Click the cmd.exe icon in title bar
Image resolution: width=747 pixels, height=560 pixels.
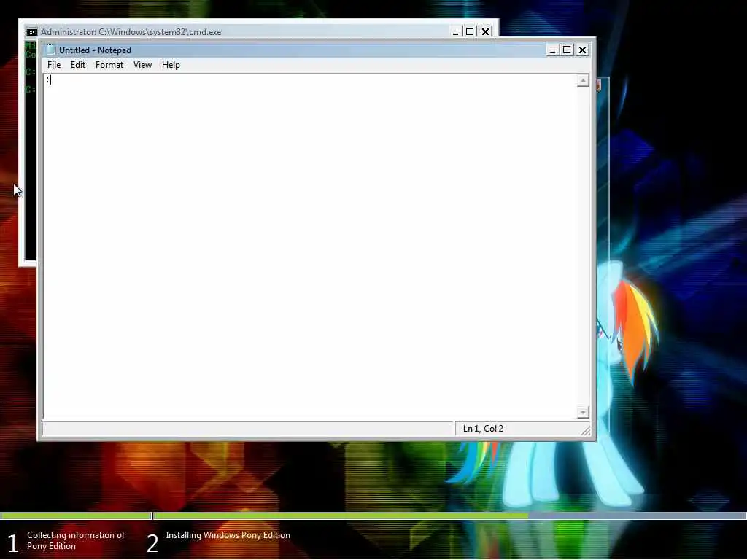pyautogui.click(x=31, y=32)
